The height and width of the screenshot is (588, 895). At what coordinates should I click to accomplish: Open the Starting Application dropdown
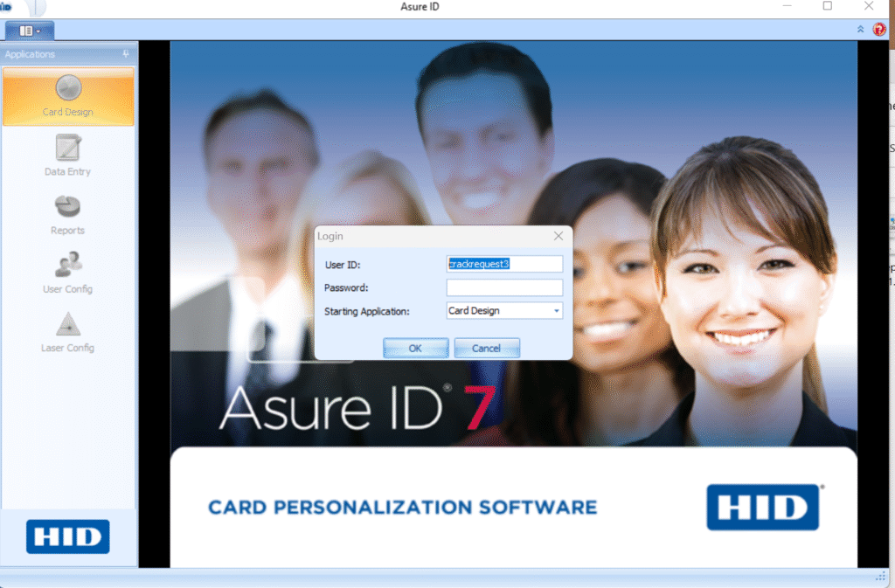coord(556,310)
